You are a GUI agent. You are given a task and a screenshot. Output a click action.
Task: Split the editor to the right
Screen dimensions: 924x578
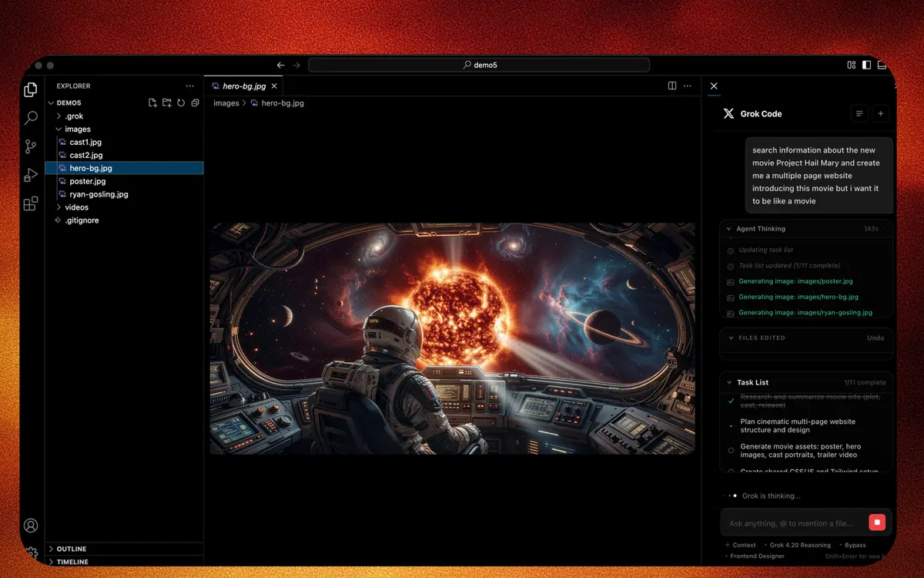(x=672, y=86)
